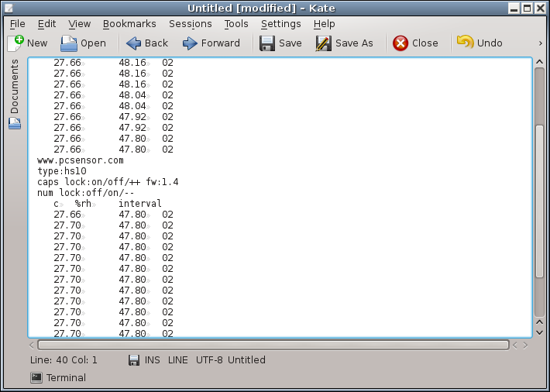Open the Tools menu
550x392 pixels.
[236, 24]
